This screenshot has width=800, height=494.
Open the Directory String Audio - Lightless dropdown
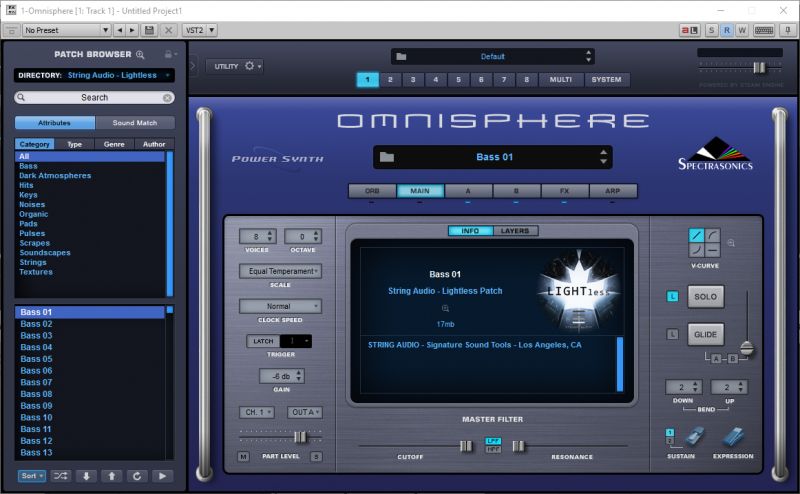pos(94,75)
